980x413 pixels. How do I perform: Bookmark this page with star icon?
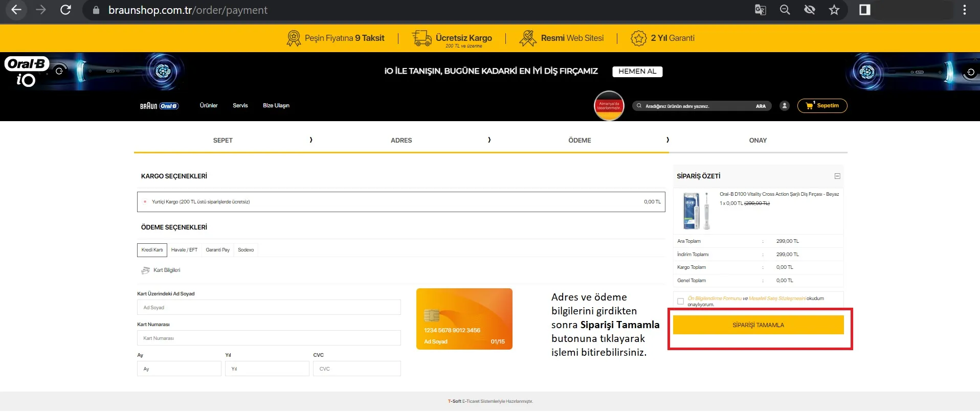834,10
